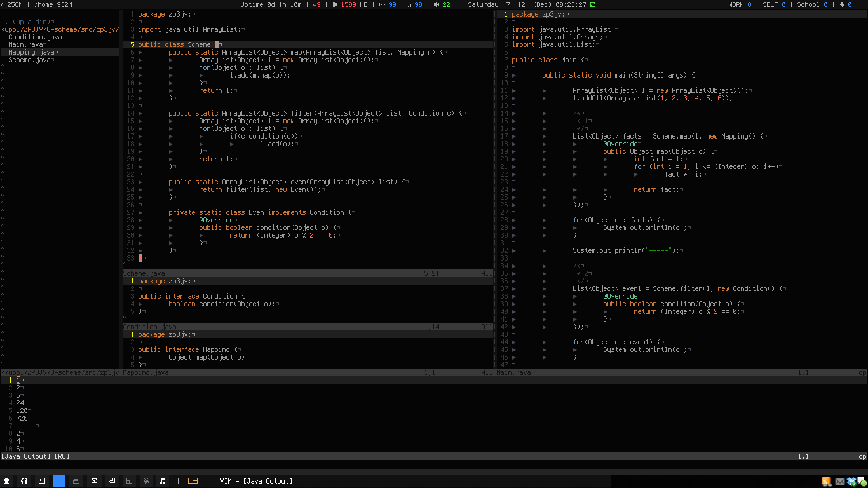The height and width of the screenshot is (488, 868).
Task: Click the green chart icon after the clock
Action: (x=593, y=4)
